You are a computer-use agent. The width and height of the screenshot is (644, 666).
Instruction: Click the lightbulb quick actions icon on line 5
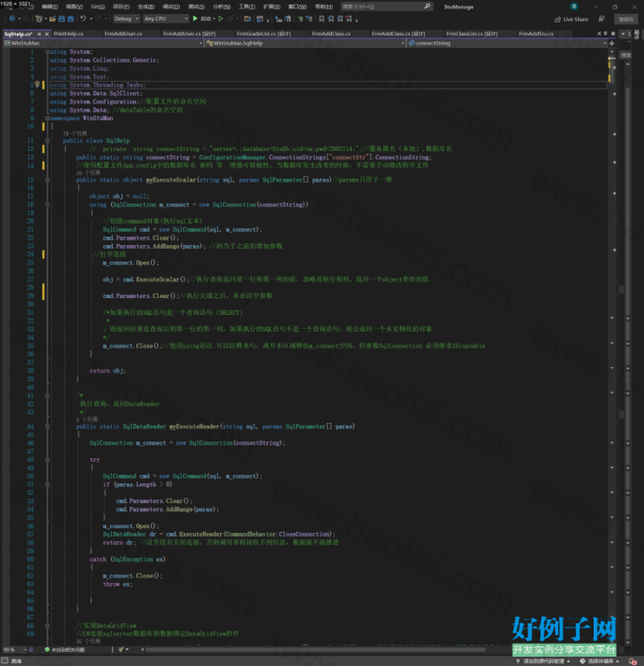pos(37,85)
